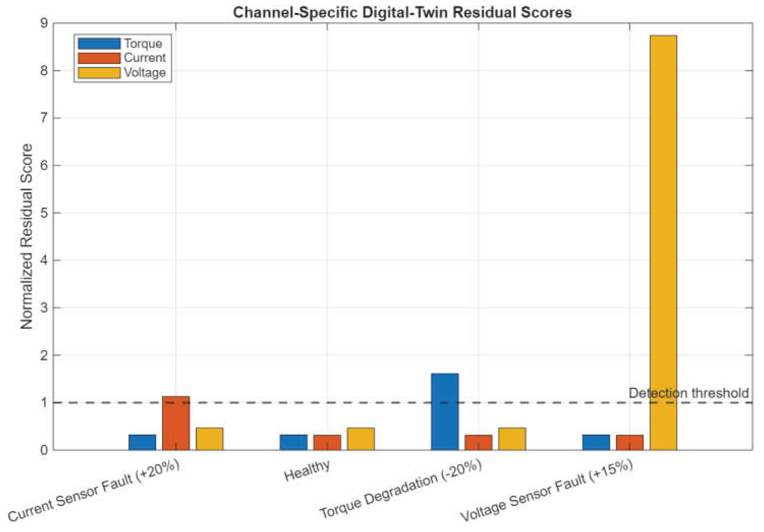Click the 'Torque' legend label

point(143,44)
